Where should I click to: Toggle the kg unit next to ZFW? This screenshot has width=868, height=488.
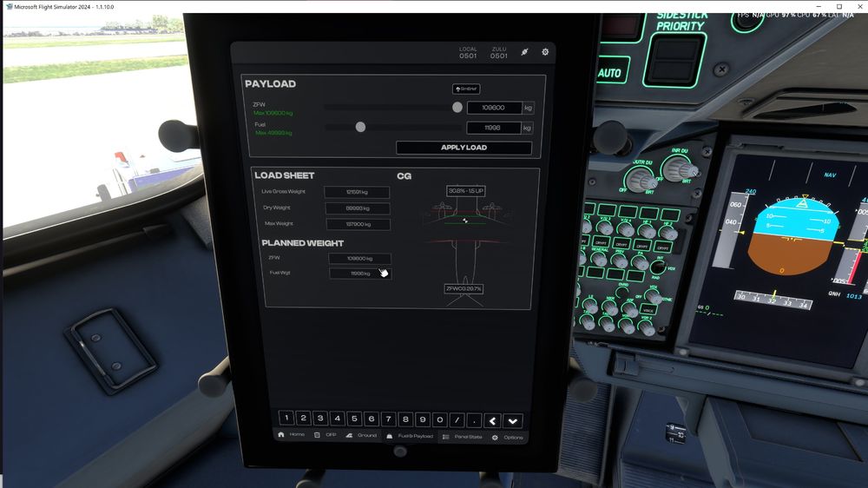pos(528,109)
